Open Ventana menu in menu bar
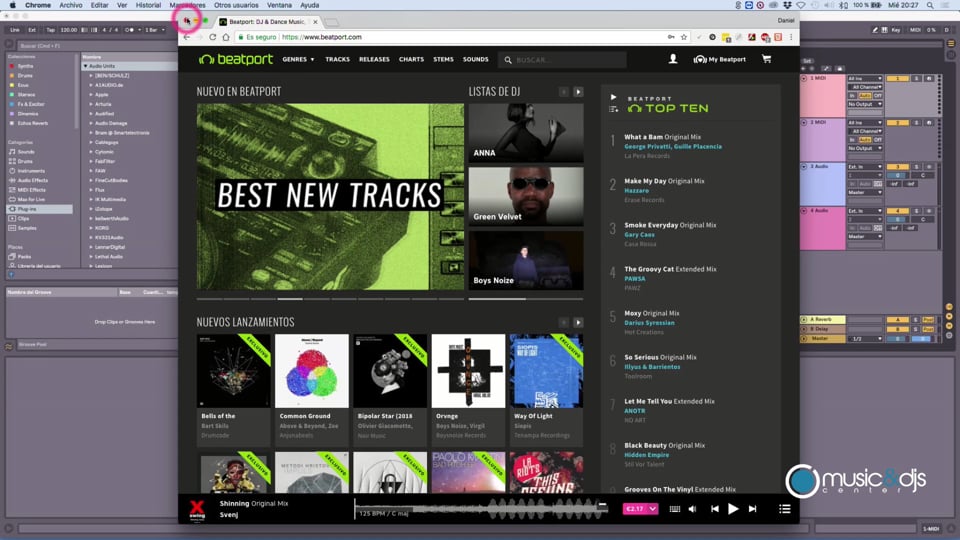 [279, 5]
